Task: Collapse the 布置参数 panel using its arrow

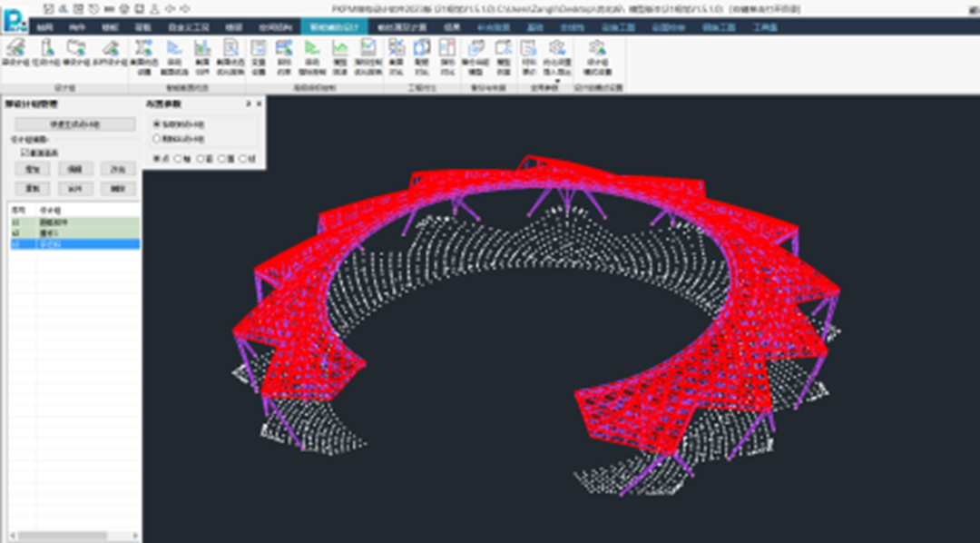Action: pos(249,104)
